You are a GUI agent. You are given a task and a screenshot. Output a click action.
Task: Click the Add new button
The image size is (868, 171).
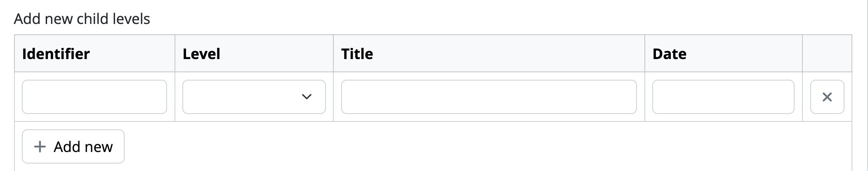coord(73,147)
